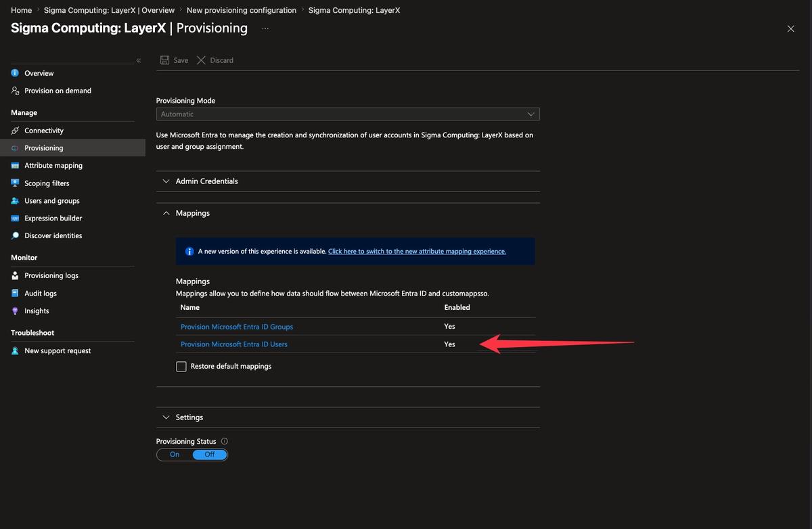Click the Discover identities magnifier icon
Image resolution: width=812 pixels, height=529 pixels.
(15, 236)
